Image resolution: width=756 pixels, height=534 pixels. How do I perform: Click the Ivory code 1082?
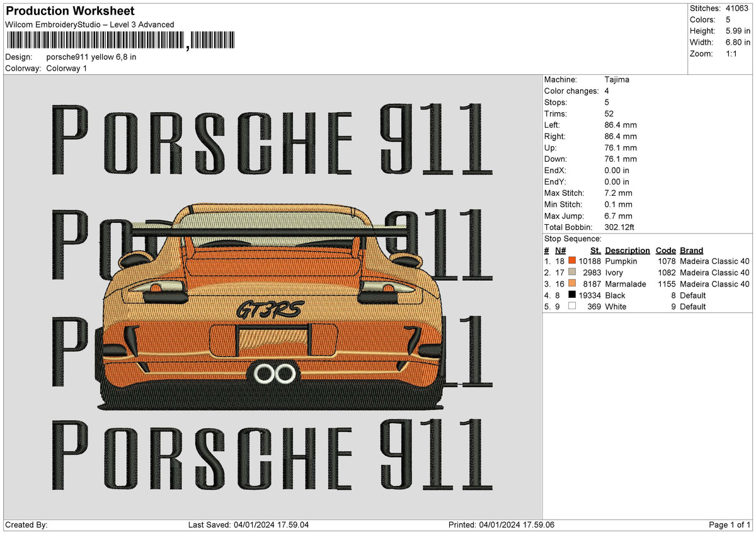pos(667,272)
